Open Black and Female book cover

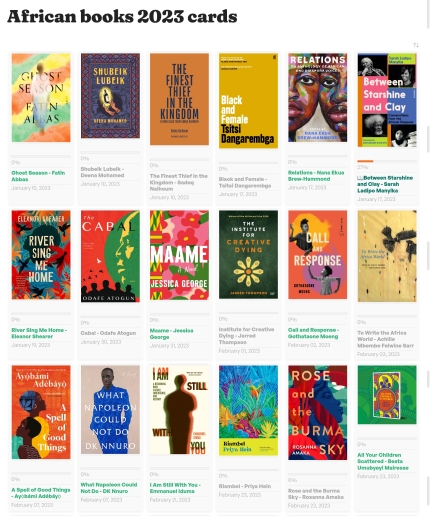[x=248, y=101]
